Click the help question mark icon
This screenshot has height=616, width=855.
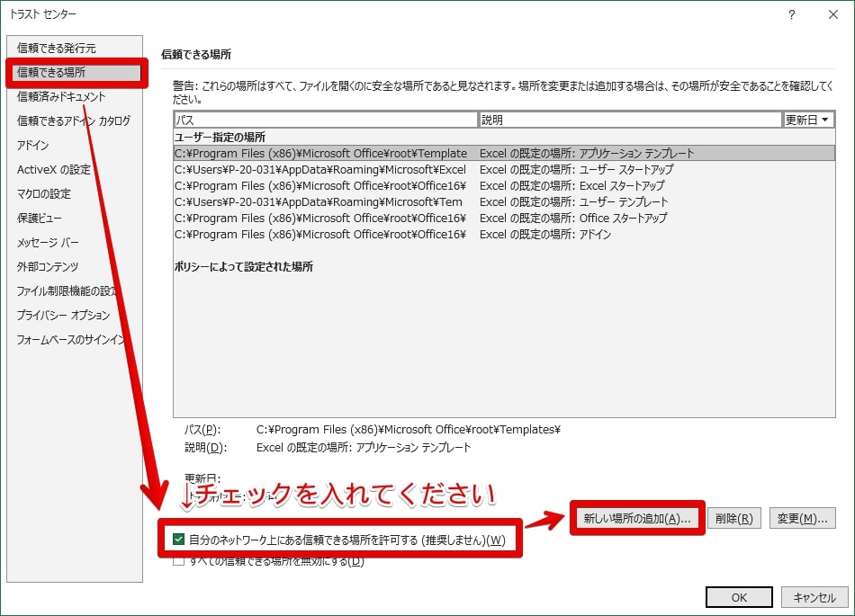pyautogui.click(x=791, y=14)
